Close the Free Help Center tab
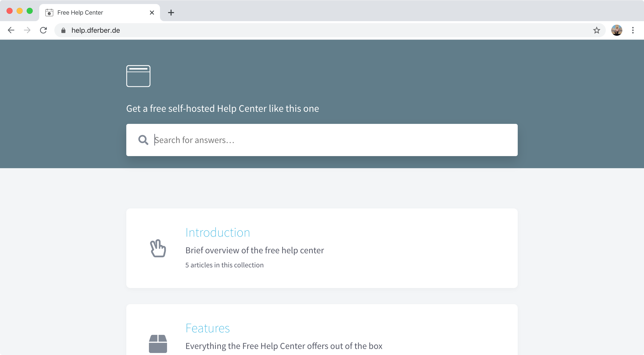 click(x=152, y=13)
